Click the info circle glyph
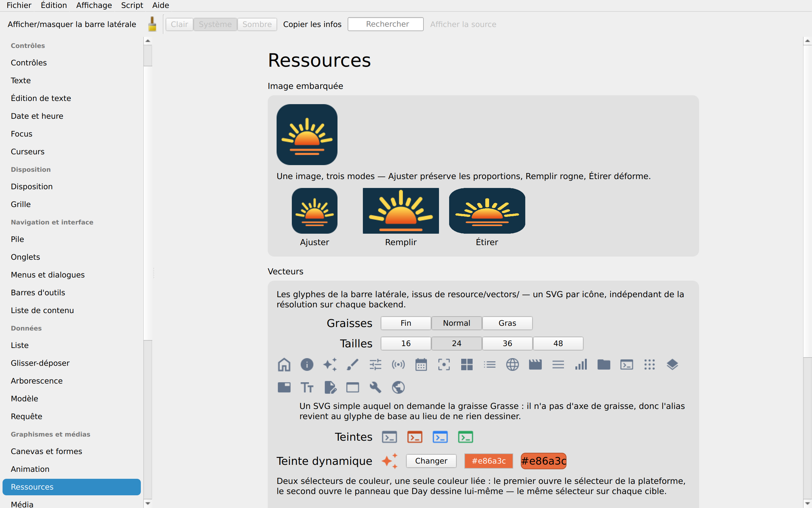812x508 pixels. (307, 364)
